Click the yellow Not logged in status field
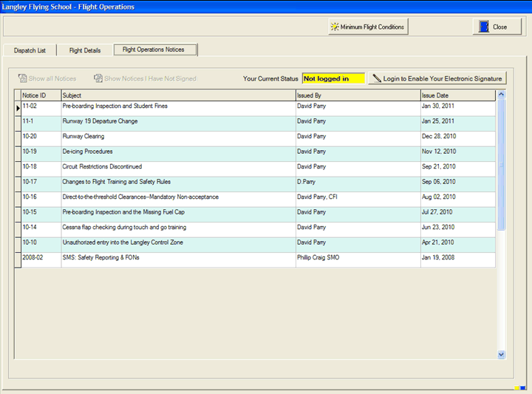 (333, 78)
